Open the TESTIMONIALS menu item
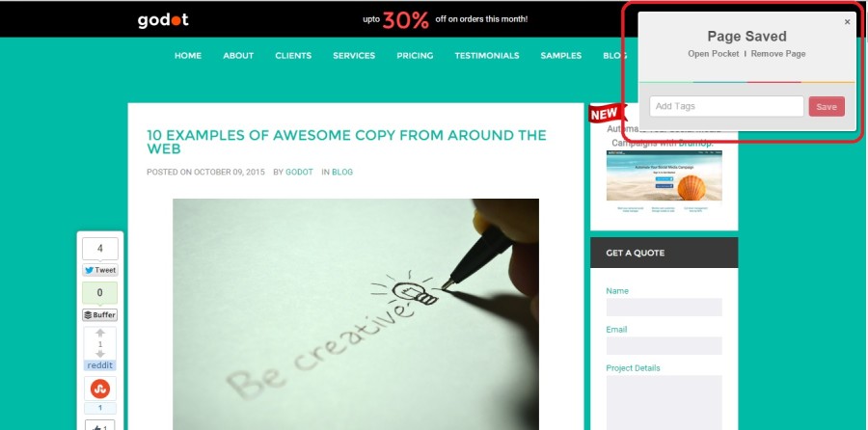The width and height of the screenshot is (868, 430). pos(487,55)
